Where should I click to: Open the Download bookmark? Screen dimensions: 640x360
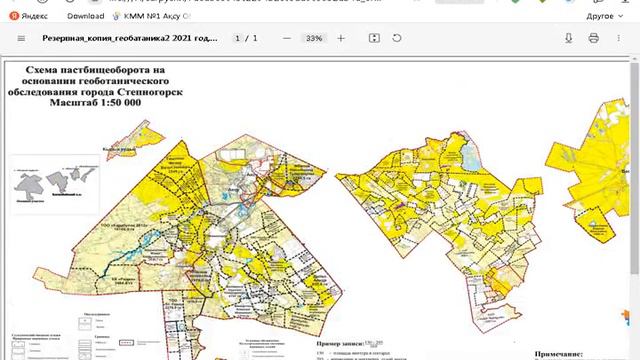86,16
